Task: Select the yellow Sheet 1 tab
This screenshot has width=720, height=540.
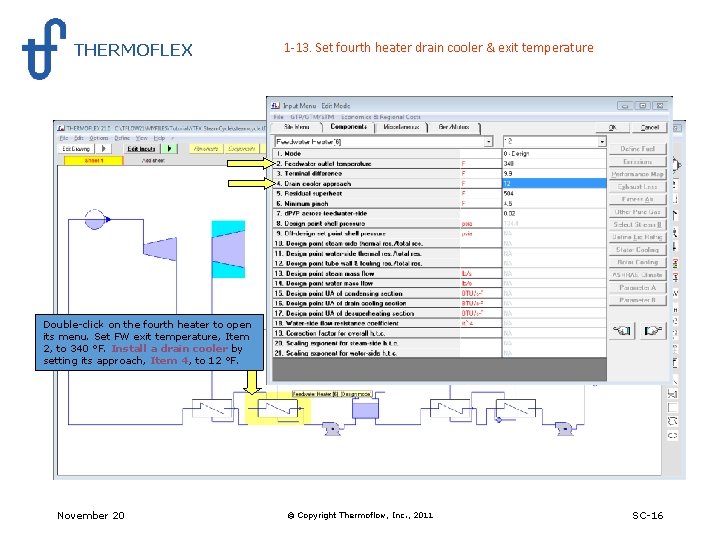Action: (94, 160)
